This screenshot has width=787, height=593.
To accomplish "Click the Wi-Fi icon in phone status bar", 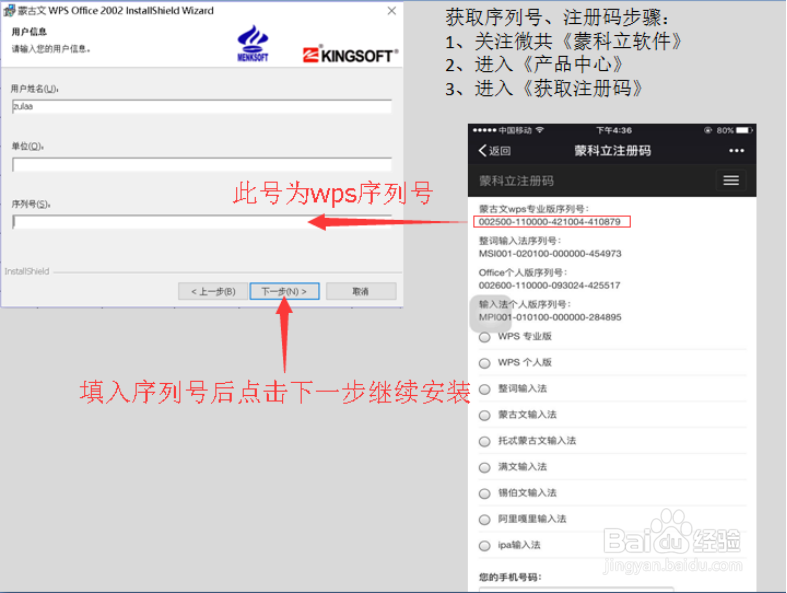I will [x=540, y=130].
